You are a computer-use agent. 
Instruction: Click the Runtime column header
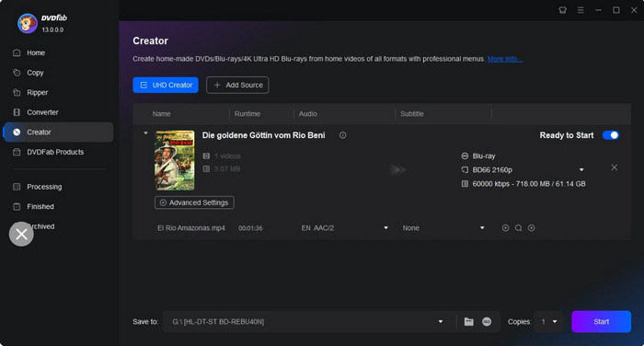point(247,114)
